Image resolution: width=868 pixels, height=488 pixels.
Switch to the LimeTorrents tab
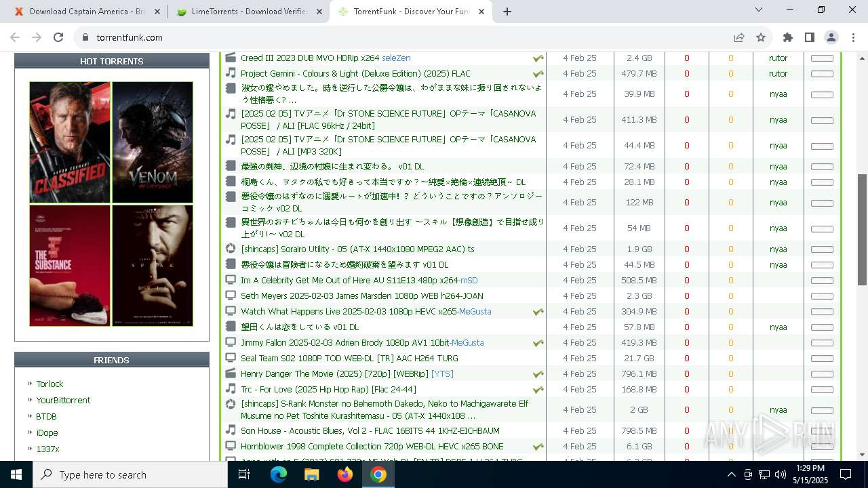[x=242, y=12]
